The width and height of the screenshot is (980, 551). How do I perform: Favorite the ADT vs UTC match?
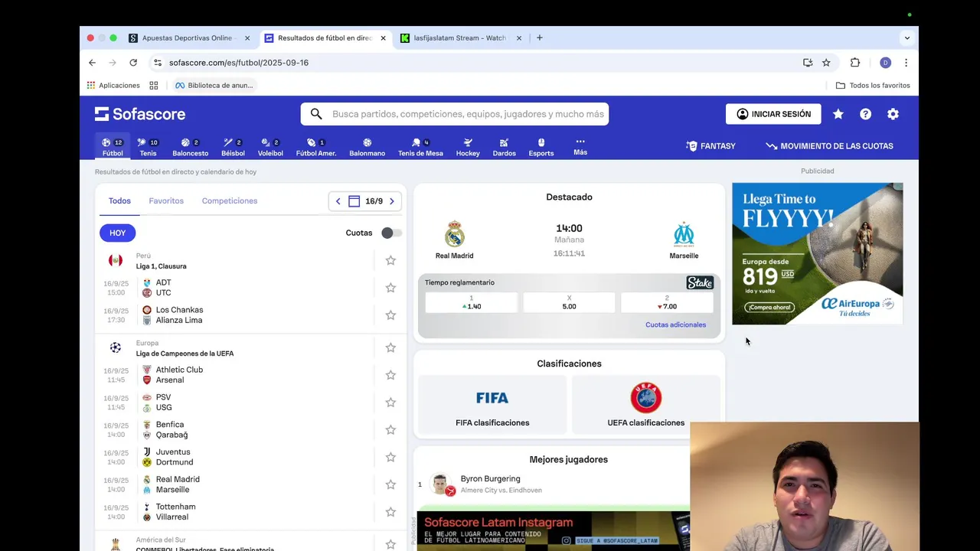[390, 288]
